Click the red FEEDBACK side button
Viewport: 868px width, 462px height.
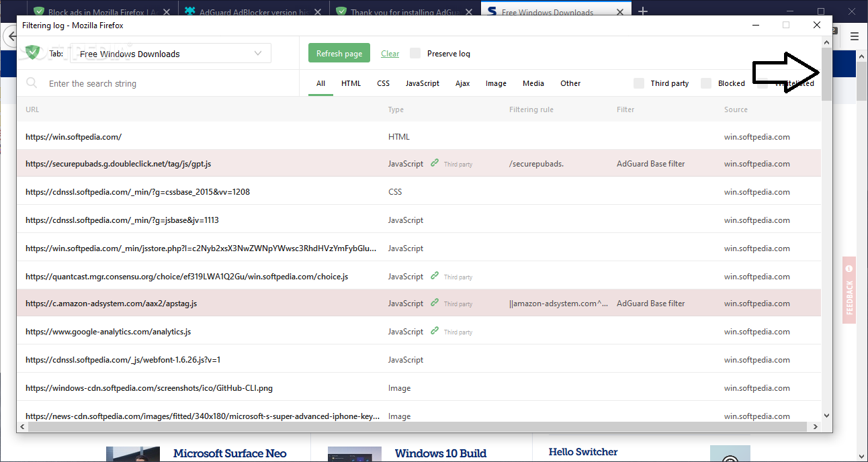click(x=849, y=290)
